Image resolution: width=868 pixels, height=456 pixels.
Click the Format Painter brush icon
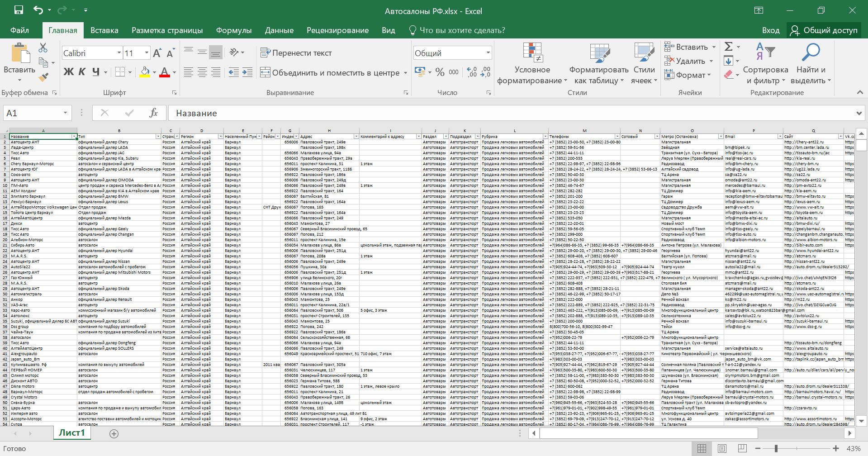(x=43, y=78)
